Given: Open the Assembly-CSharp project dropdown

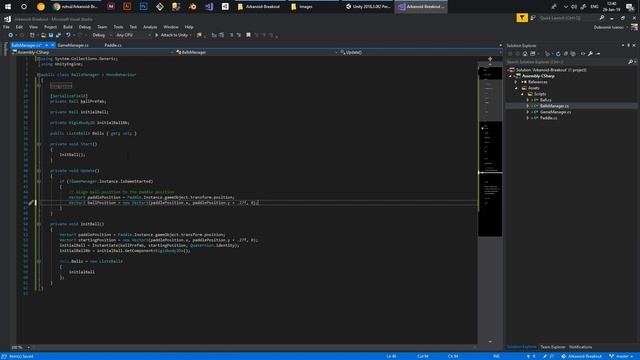Looking at the screenshot, I should tap(93, 52).
